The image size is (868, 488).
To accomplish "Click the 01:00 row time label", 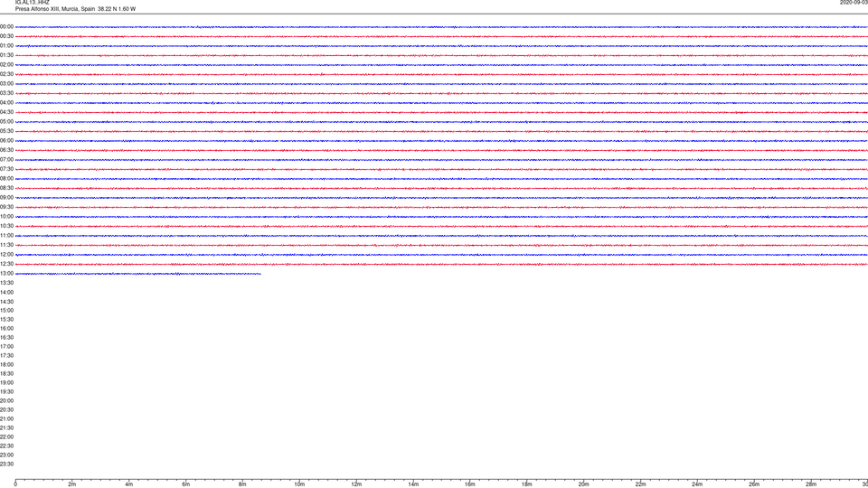I will click(6, 46).
